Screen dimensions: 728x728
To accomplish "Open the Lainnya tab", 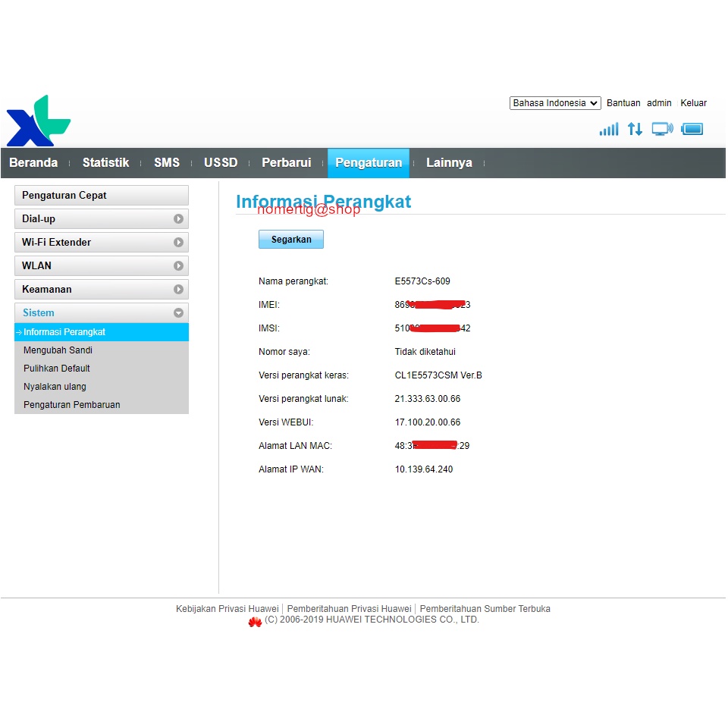I will coord(449,162).
